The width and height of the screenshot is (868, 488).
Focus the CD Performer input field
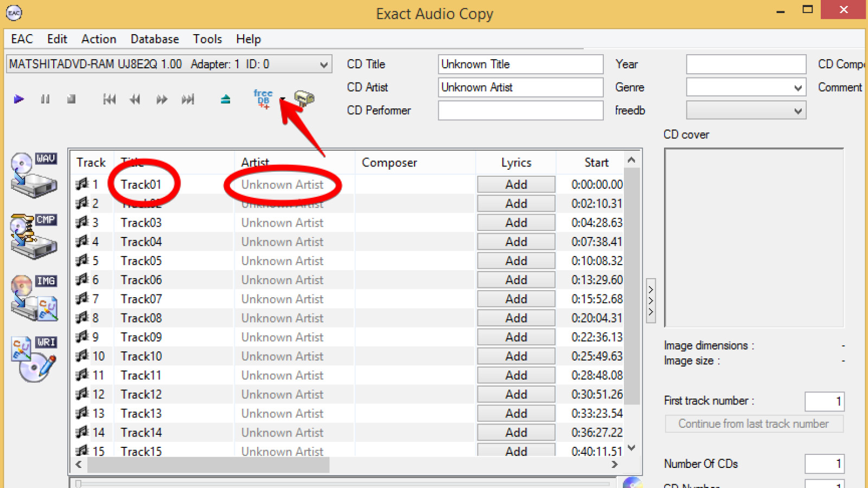520,111
